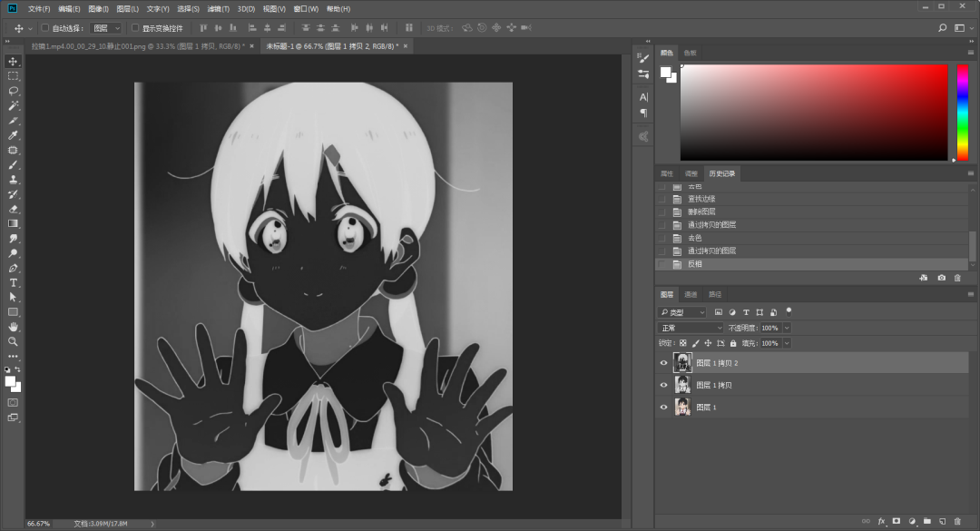The image size is (980, 531).
Task: Select the Pen tool
Action: pyautogui.click(x=13, y=269)
